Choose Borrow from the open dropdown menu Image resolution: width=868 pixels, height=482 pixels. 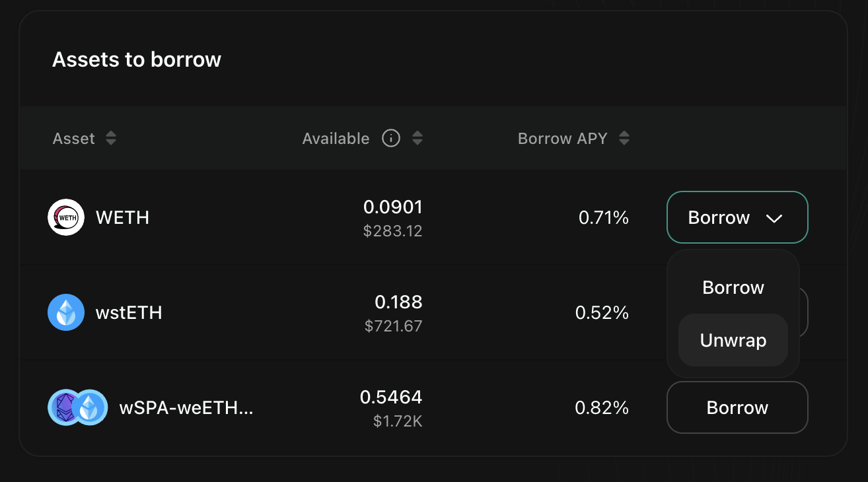point(733,287)
